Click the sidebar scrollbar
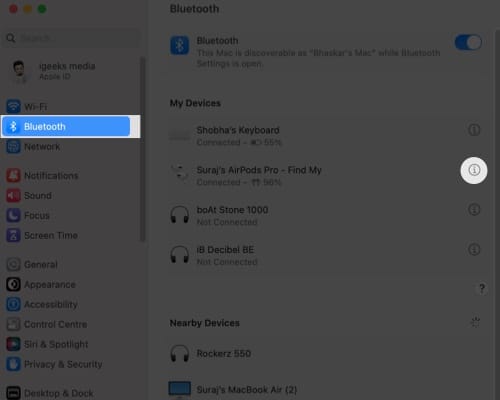The height and width of the screenshot is (400, 500). (x=143, y=149)
